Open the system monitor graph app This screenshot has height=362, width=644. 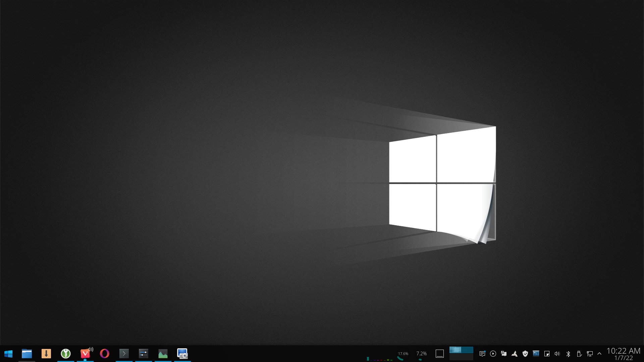pos(163,354)
